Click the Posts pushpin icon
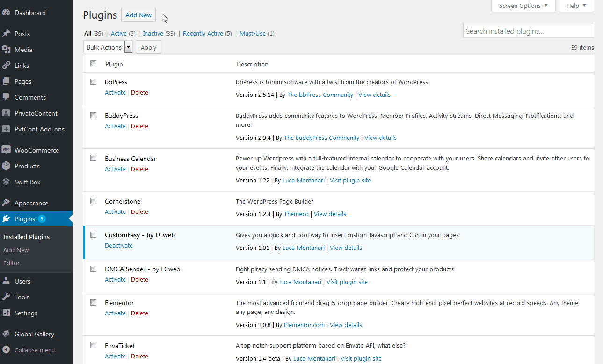The width and height of the screenshot is (603, 364). (x=6, y=34)
